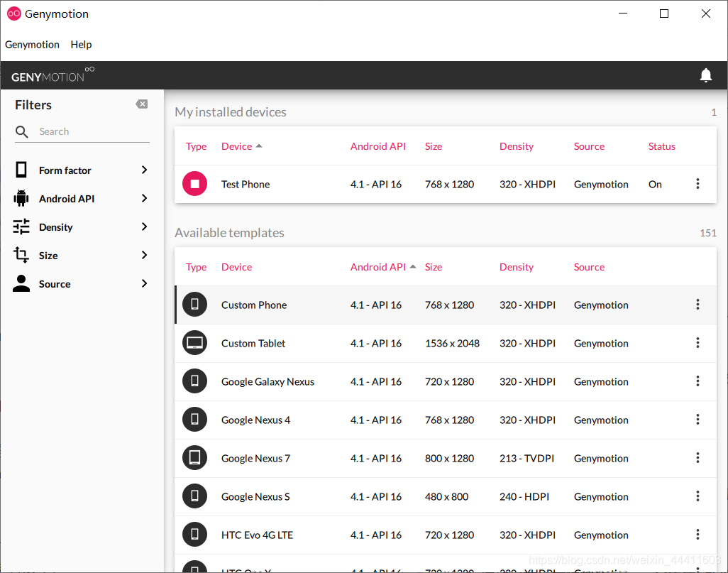Sort installed devices by Source

[589, 146]
